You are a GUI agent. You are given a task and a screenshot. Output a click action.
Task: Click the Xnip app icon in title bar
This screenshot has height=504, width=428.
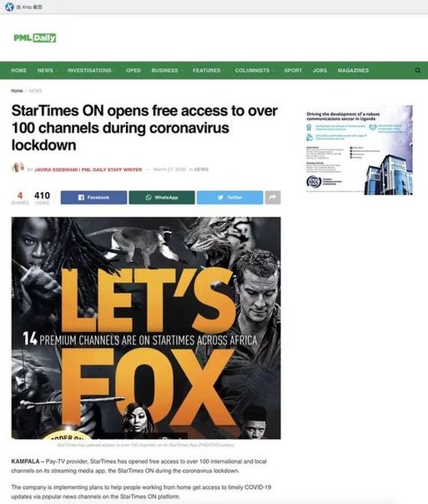[10, 7]
